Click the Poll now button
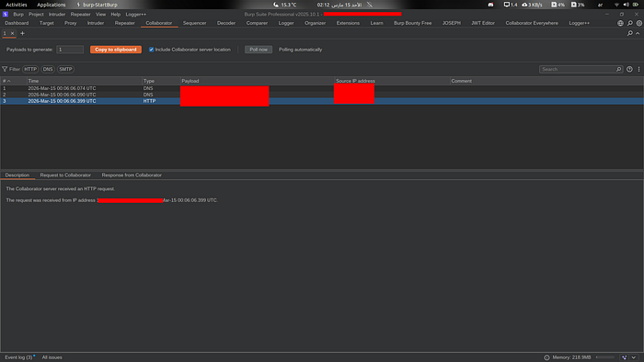Screen dimensions: 644x362 pyautogui.click(x=259, y=50)
